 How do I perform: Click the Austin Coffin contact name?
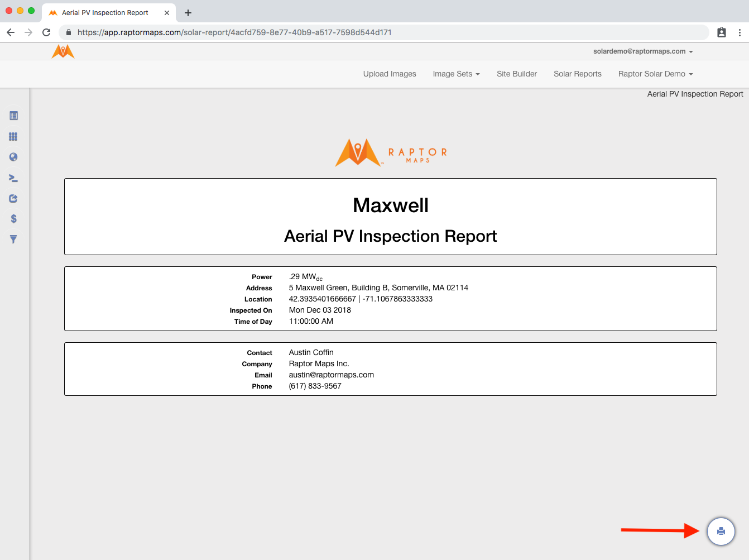(311, 352)
